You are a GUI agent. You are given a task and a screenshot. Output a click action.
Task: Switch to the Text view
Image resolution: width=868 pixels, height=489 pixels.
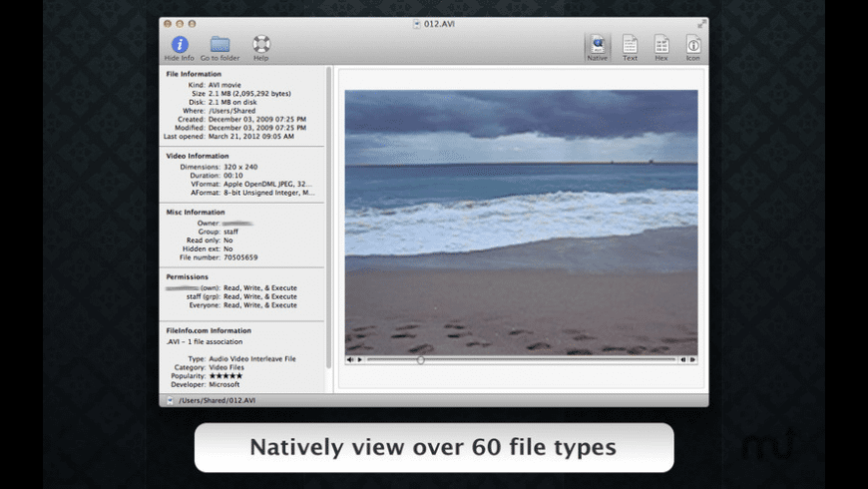[630, 48]
